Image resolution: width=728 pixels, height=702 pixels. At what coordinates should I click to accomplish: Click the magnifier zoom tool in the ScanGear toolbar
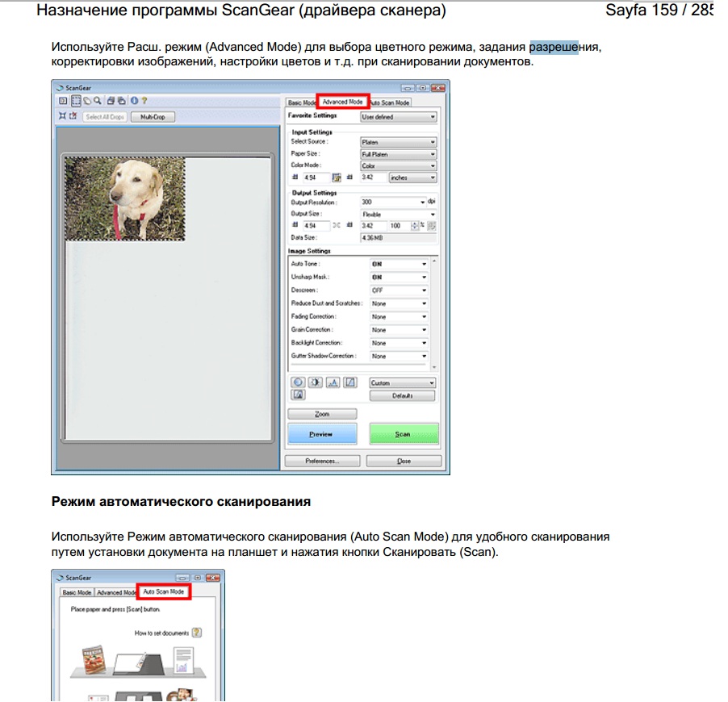97,102
